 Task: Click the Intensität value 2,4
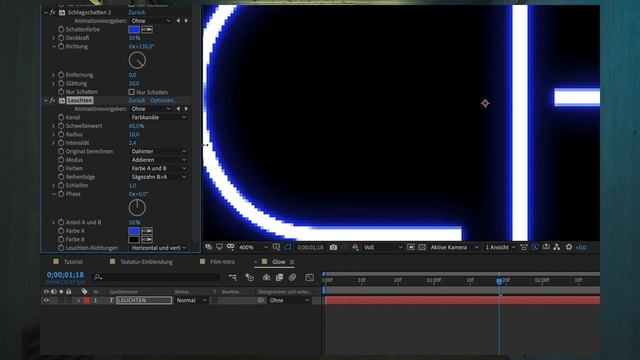[x=133, y=143]
